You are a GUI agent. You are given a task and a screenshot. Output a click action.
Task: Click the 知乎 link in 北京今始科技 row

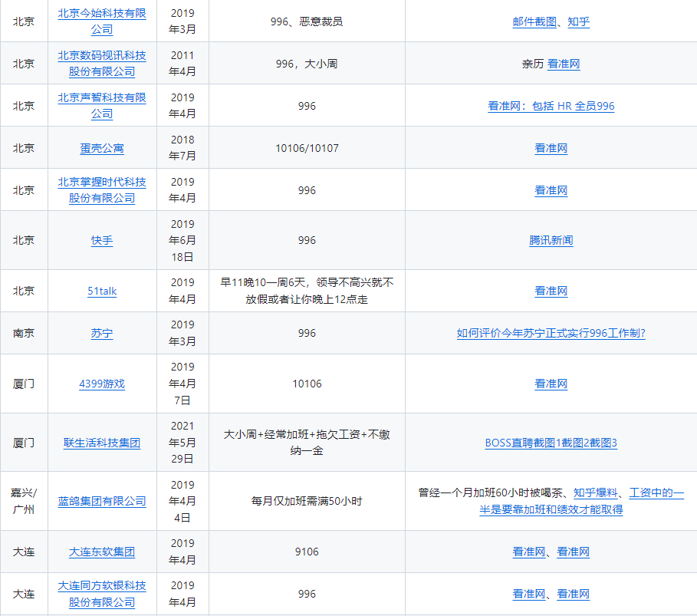pos(579,21)
